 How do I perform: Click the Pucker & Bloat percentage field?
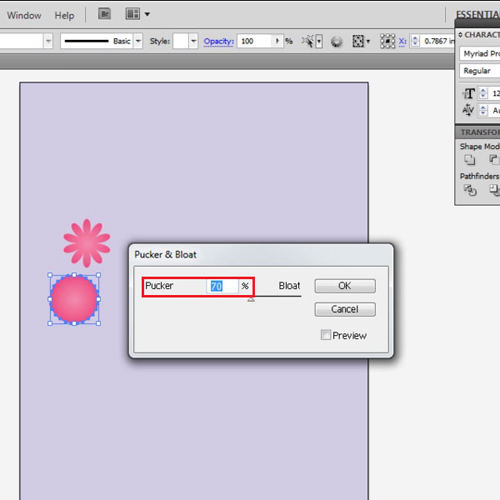tap(222, 286)
